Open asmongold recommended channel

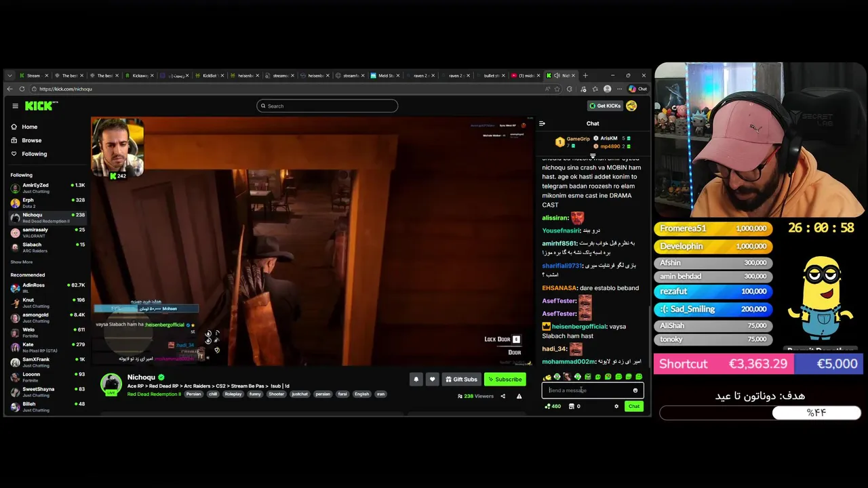[47, 317]
